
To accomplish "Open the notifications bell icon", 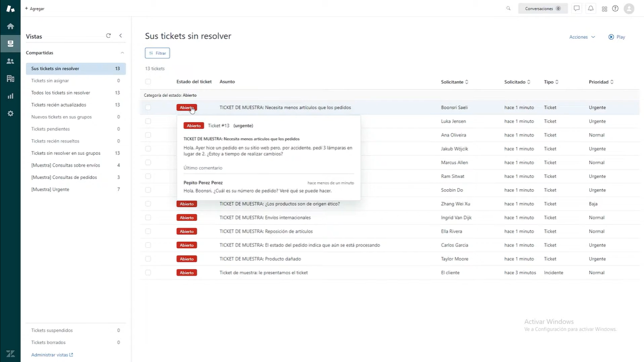I will (590, 8).
